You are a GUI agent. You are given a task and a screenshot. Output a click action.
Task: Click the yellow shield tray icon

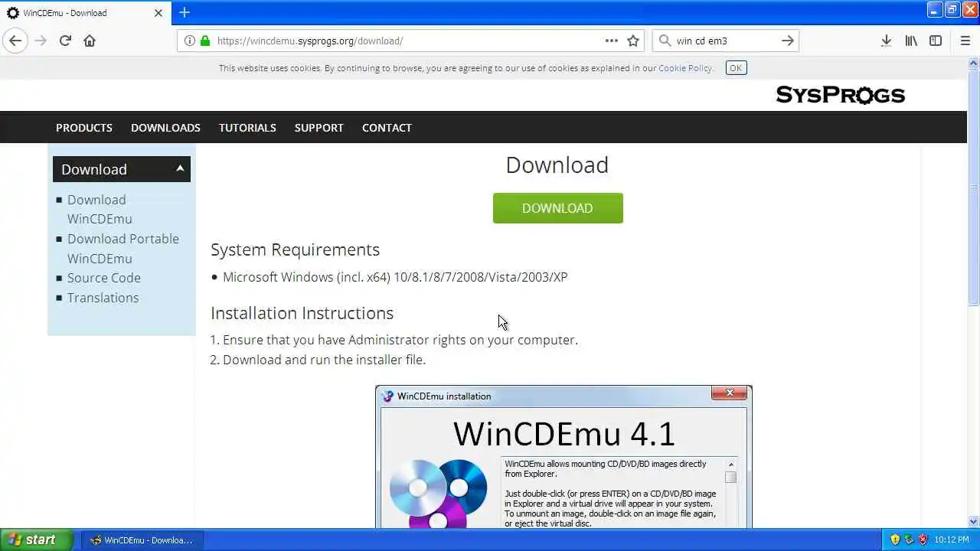point(894,540)
